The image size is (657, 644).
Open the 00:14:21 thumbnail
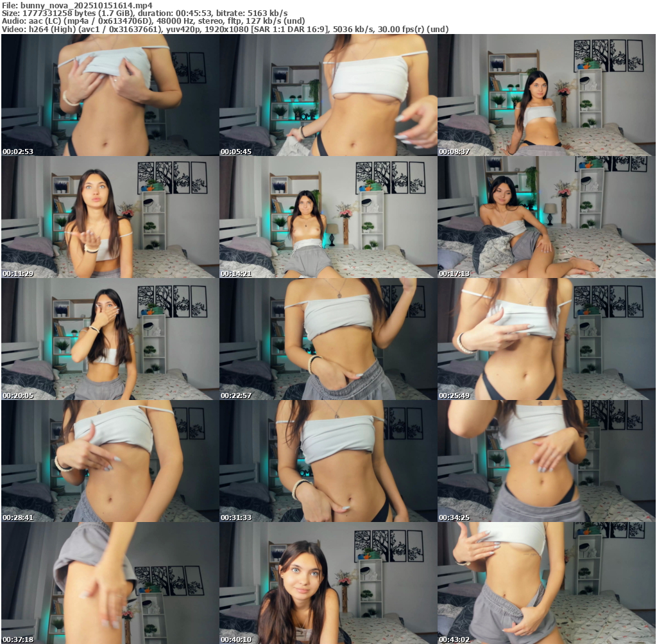pyautogui.click(x=328, y=217)
